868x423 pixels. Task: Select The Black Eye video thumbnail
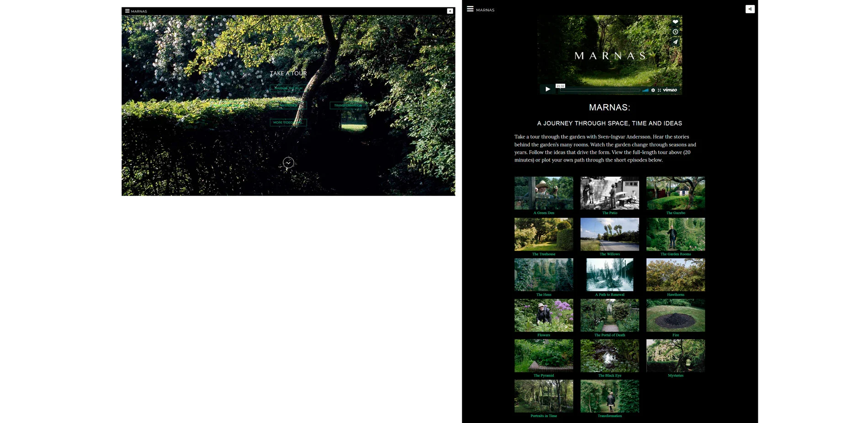(609, 355)
